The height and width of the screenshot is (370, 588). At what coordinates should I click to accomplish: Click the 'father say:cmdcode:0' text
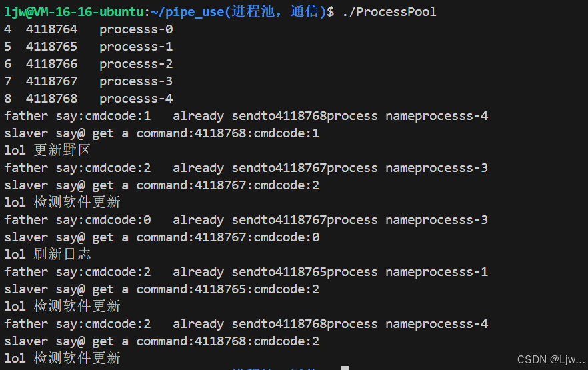pyautogui.click(x=77, y=220)
